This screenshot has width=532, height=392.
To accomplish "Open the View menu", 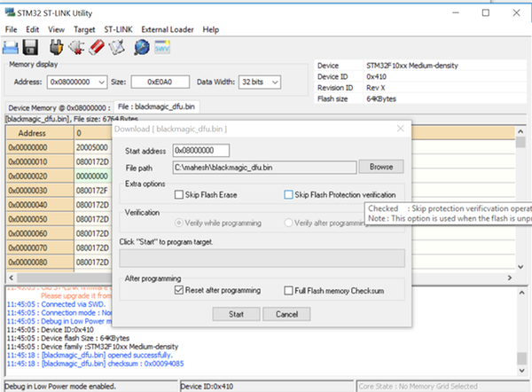I will click(x=57, y=29).
